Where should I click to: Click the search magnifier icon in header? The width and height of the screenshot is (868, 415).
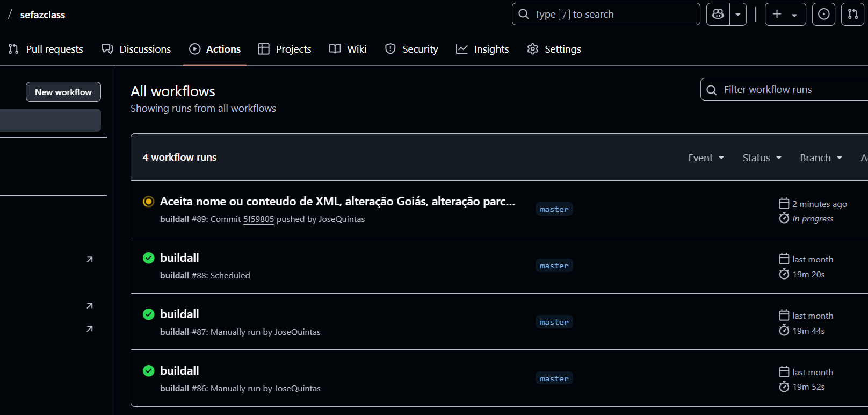tap(524, 15)
